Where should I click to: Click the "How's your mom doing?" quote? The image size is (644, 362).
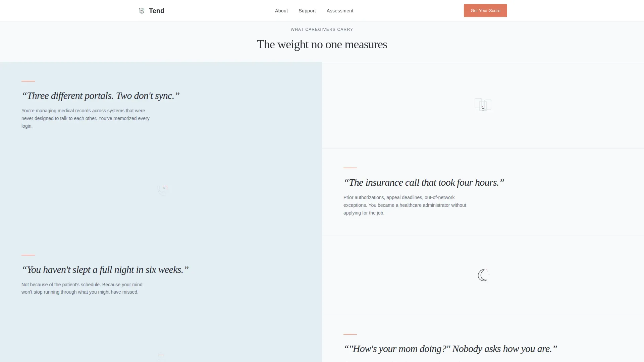pos(450,349)
